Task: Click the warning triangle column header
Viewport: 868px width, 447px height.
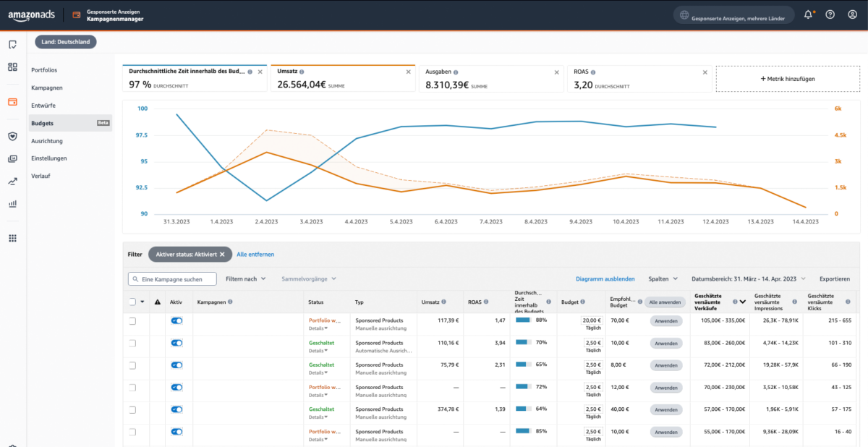Action: (157, 302)
